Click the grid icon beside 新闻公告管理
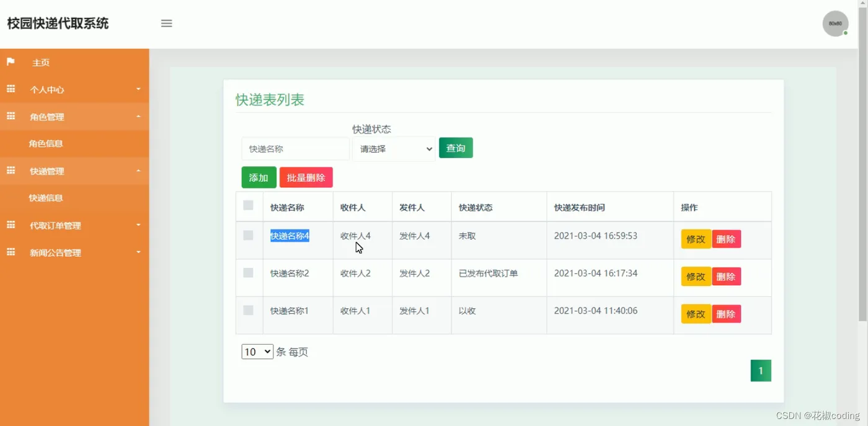 click(x=11, y=252)
